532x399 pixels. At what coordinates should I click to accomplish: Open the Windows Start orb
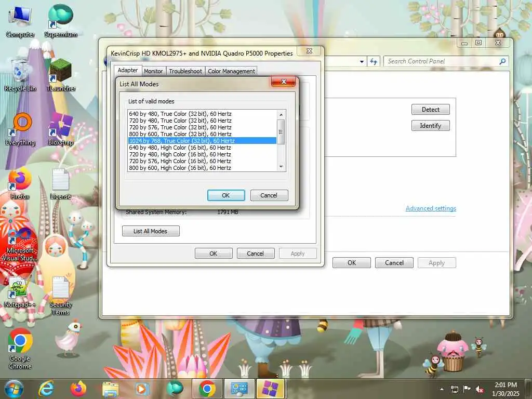[x=14, y=389]
